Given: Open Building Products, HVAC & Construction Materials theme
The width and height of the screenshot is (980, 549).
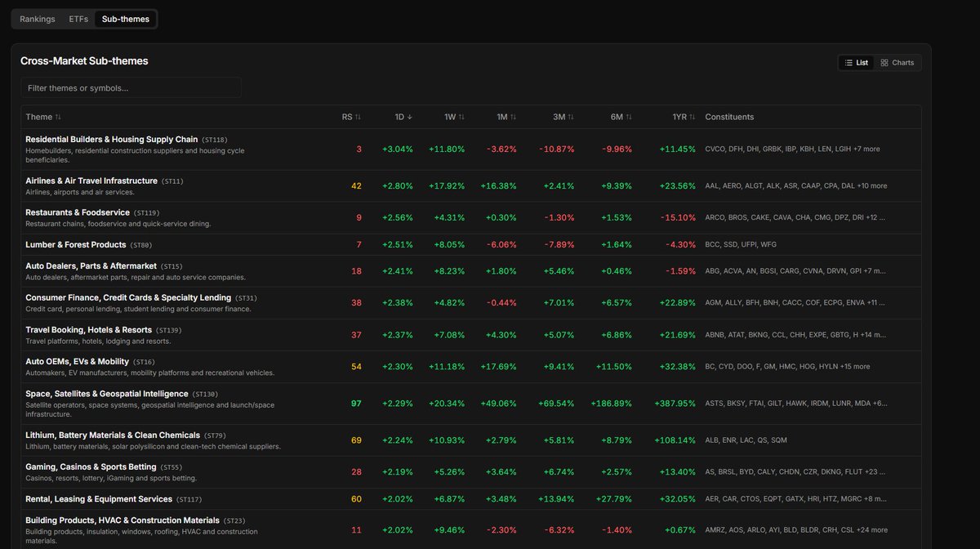Looking at the screenshot, I should (122, 520).
